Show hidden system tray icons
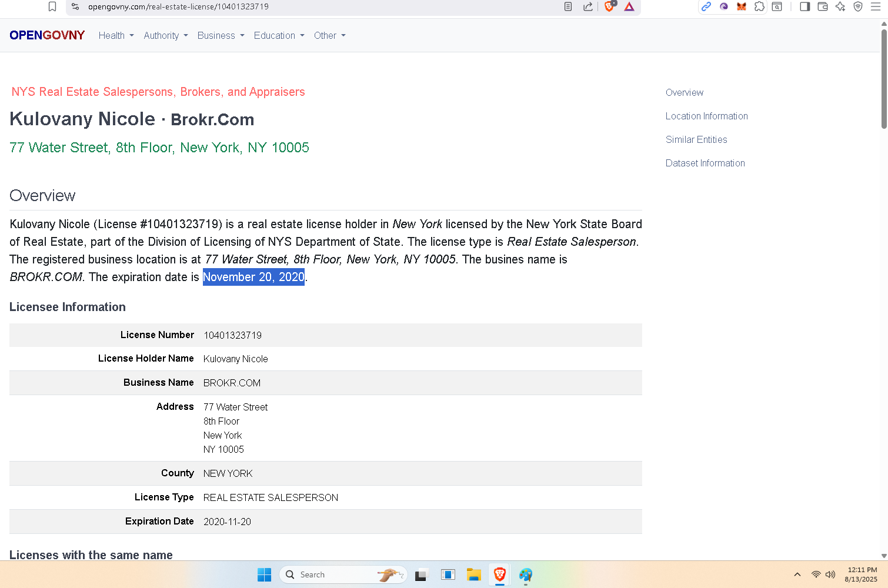888x588 pixels. pos(797,574)
